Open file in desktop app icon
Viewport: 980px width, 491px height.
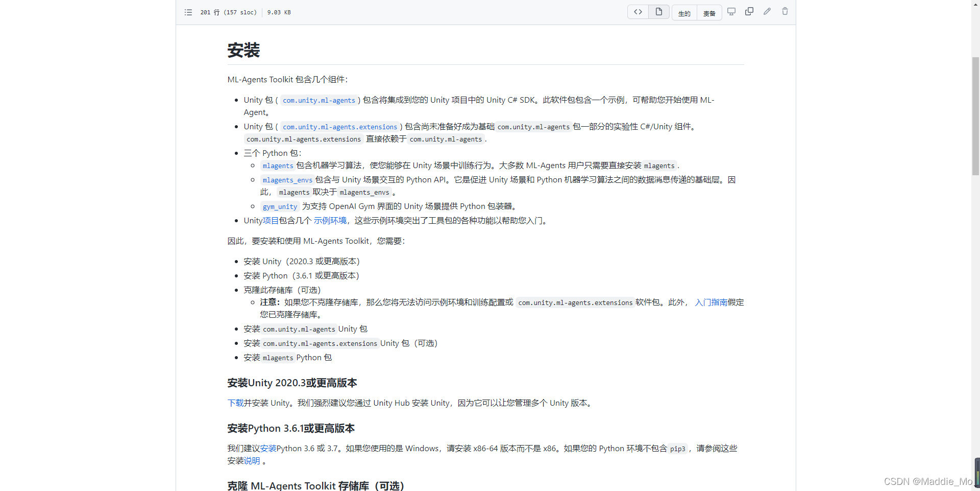(731, 11)
